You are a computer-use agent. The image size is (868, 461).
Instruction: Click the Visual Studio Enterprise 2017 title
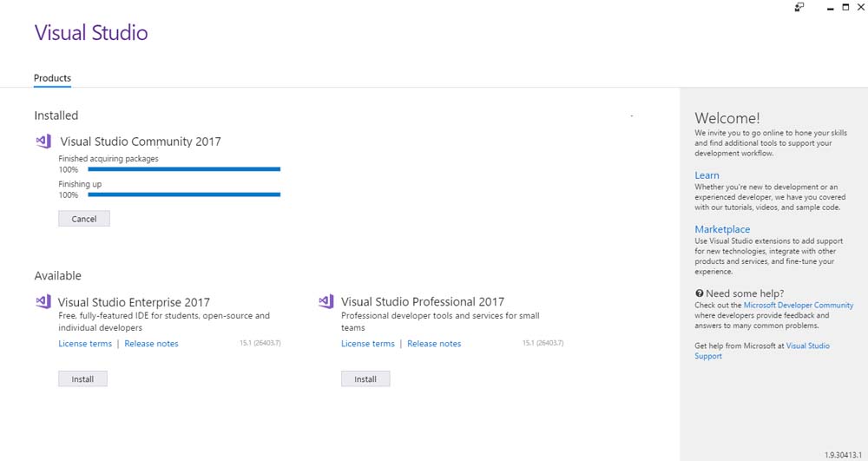click(134, 302)
